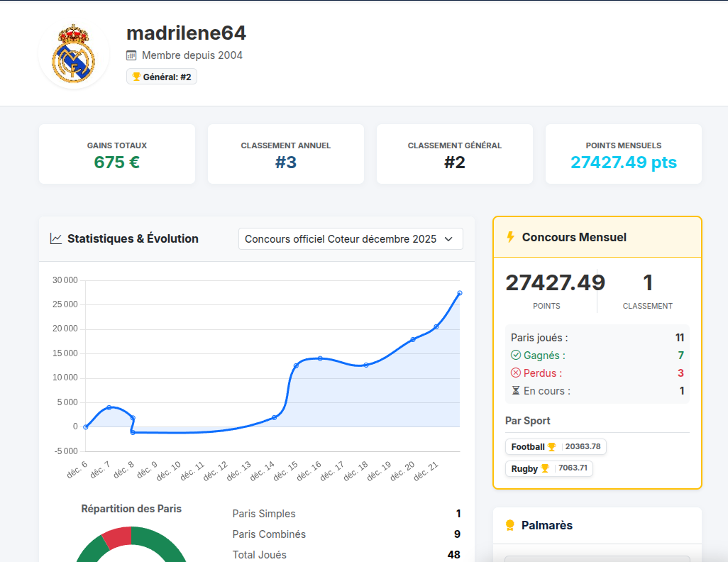Click the calendar icon beside Membre depuis 2004
The image size is (728, 562).
[131, 55]
